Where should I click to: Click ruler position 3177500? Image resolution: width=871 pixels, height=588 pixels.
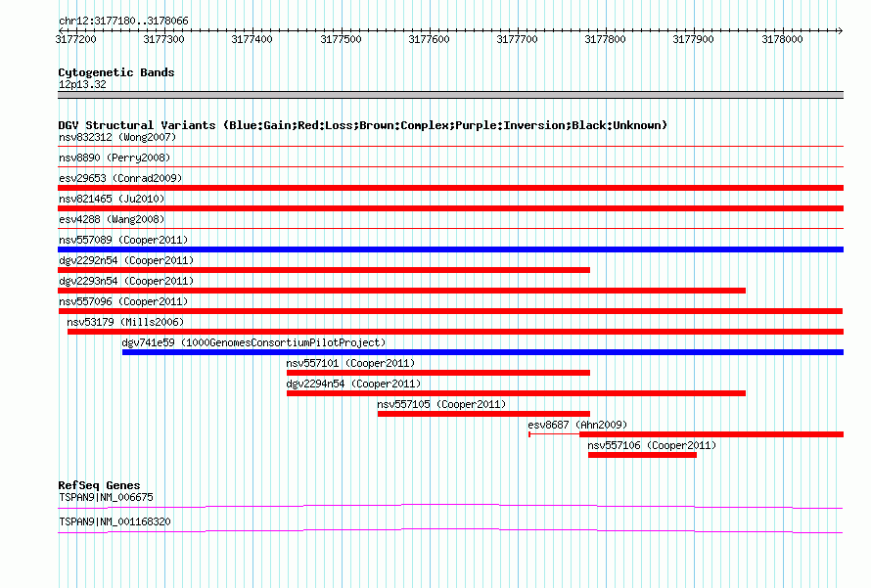tap(342, 39)
